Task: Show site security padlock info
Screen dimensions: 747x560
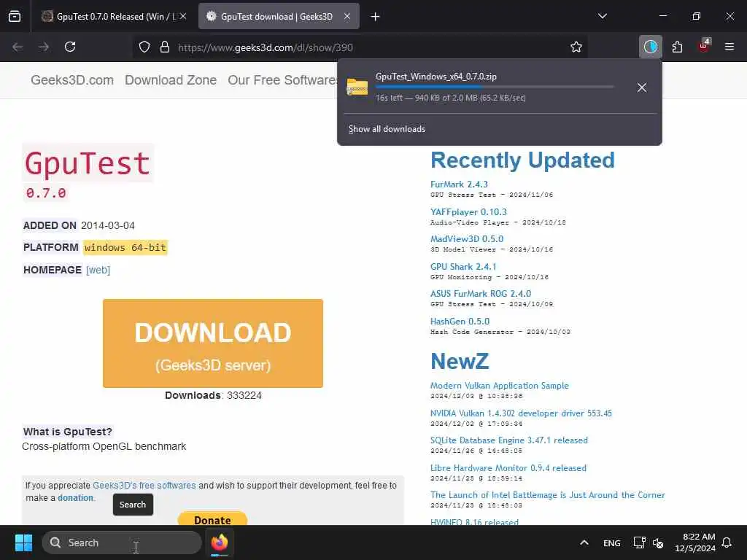Action: click(x=165, y=47)
